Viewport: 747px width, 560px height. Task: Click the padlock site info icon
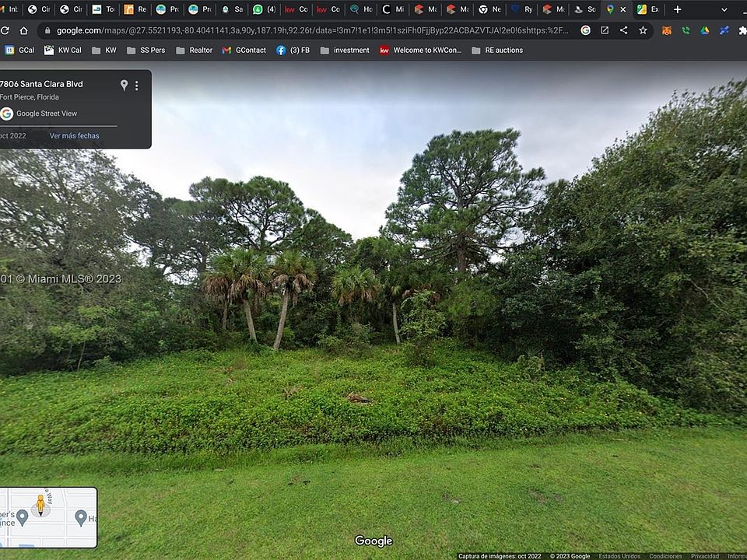click(x=47, y=30)
